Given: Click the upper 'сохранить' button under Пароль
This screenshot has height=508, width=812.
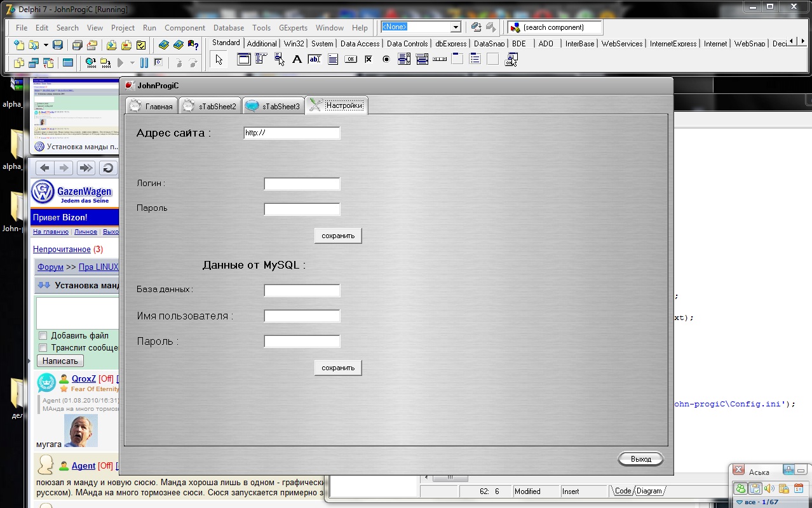Looking at the screenshot, I should [338, 236].
